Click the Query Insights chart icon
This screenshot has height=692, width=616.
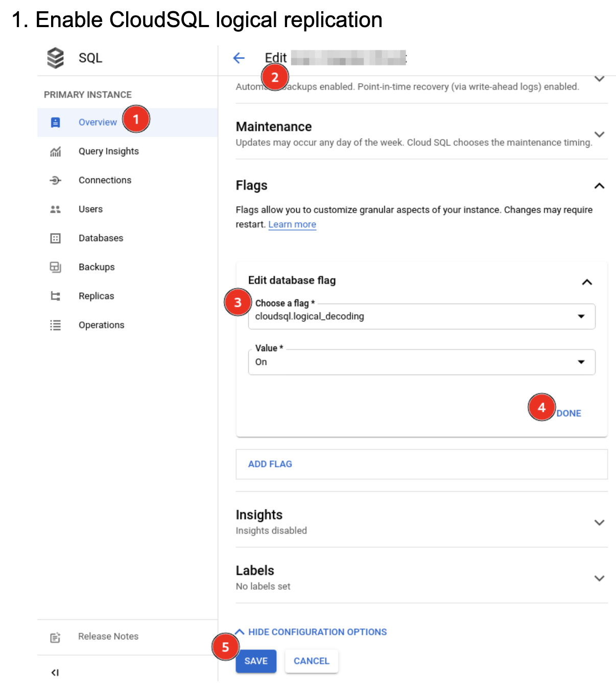click(55, 151)
